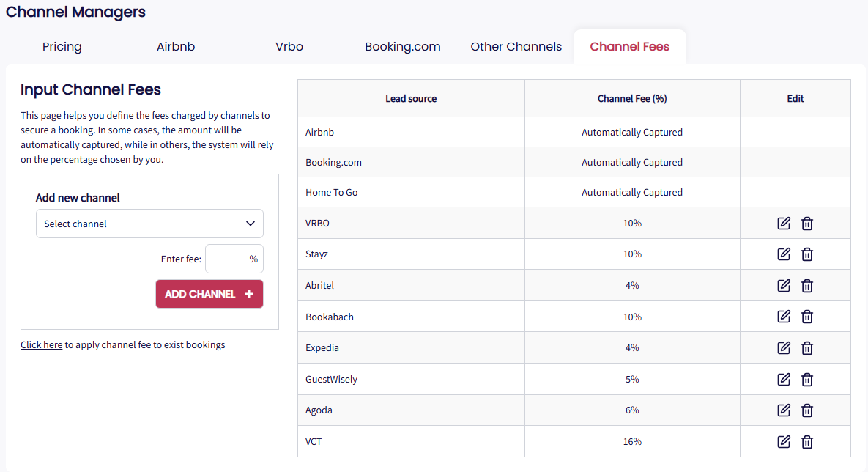
Task: Select the Other Channels tab
Action: point(516,47)
